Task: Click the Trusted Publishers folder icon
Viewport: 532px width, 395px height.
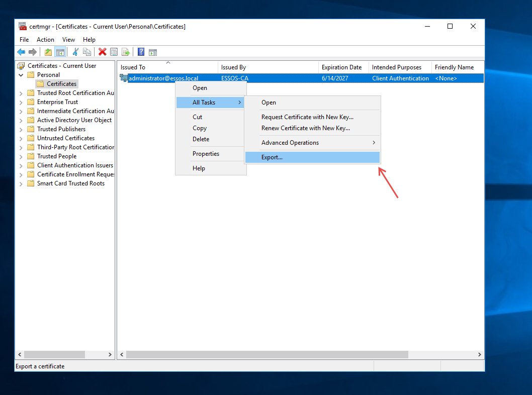Action: (31, 129)
